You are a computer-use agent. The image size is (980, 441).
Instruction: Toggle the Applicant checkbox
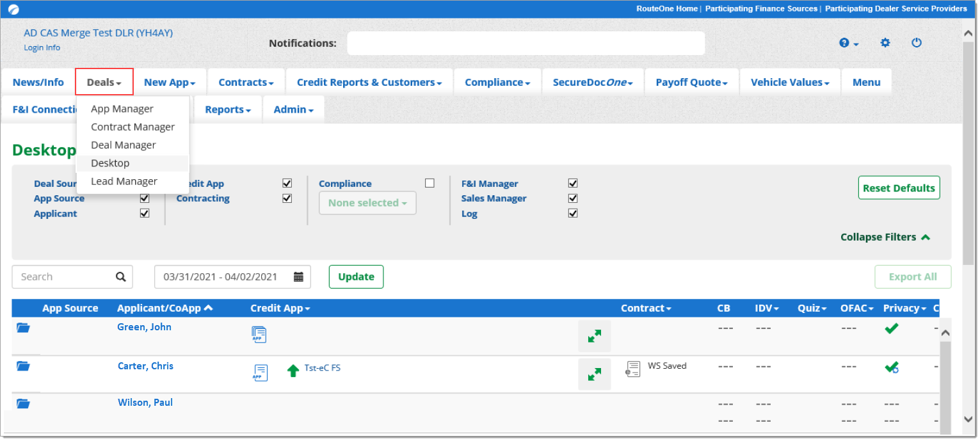click(x=145, y=213)
